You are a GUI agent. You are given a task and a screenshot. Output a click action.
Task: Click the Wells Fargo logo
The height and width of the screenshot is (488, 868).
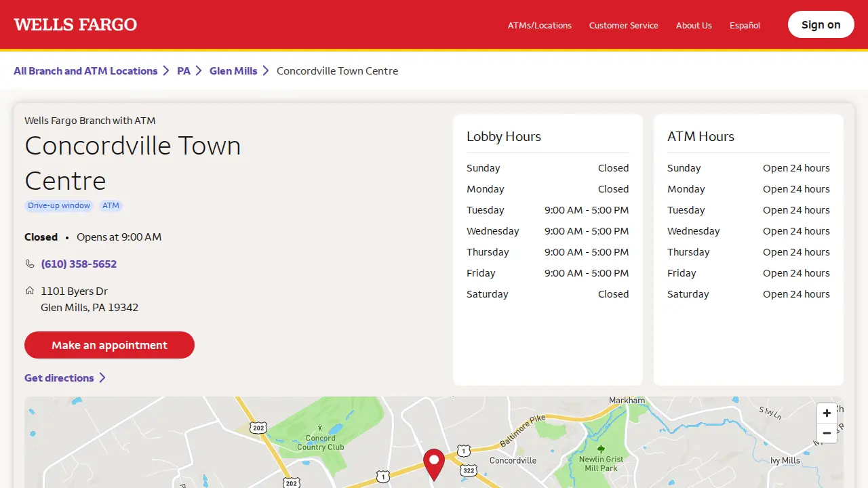[75, 25]
